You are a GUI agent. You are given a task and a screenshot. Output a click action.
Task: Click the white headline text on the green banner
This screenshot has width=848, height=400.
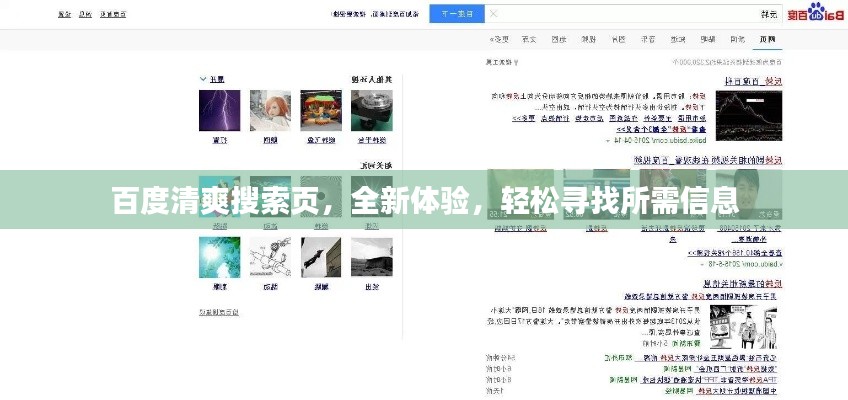424,201
